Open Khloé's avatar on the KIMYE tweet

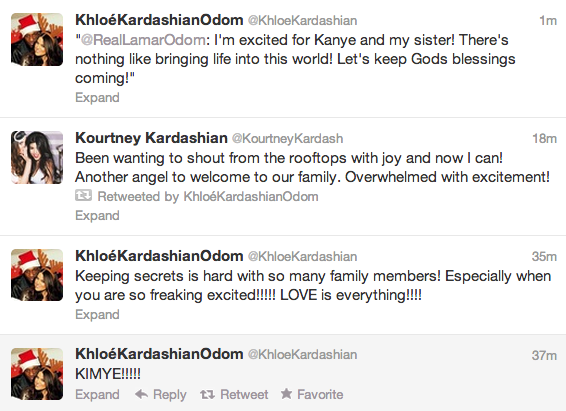(x=37, y=374)
